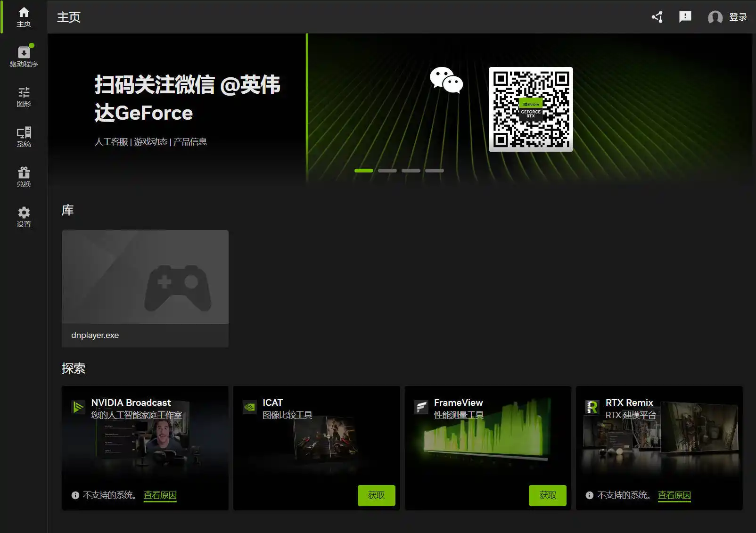Open the ICAT card title
756x533 pixels.
click(272, 402)
